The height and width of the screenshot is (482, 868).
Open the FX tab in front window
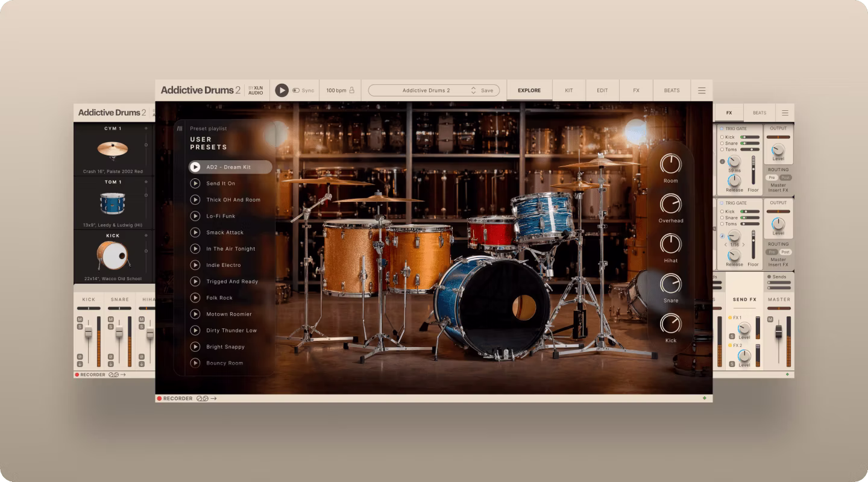(636, 90)
